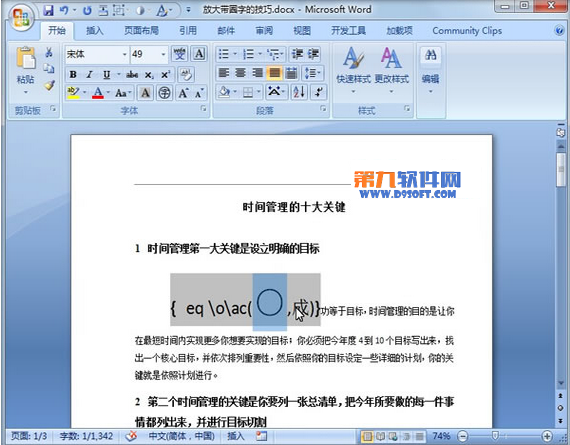Cut selection with the scissors icon

coord(49,53)
